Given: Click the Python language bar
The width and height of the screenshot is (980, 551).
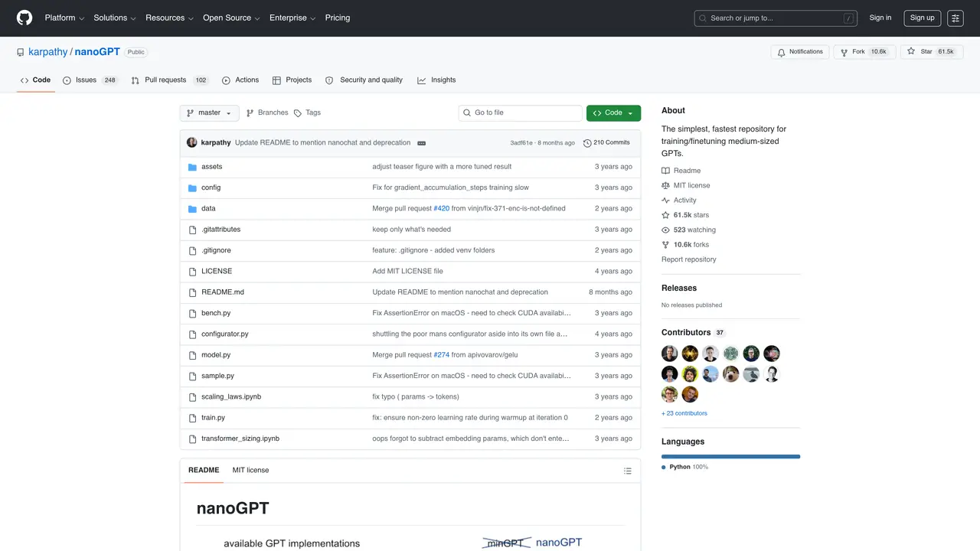Looking at the screenshot, I should click(730, 457).
